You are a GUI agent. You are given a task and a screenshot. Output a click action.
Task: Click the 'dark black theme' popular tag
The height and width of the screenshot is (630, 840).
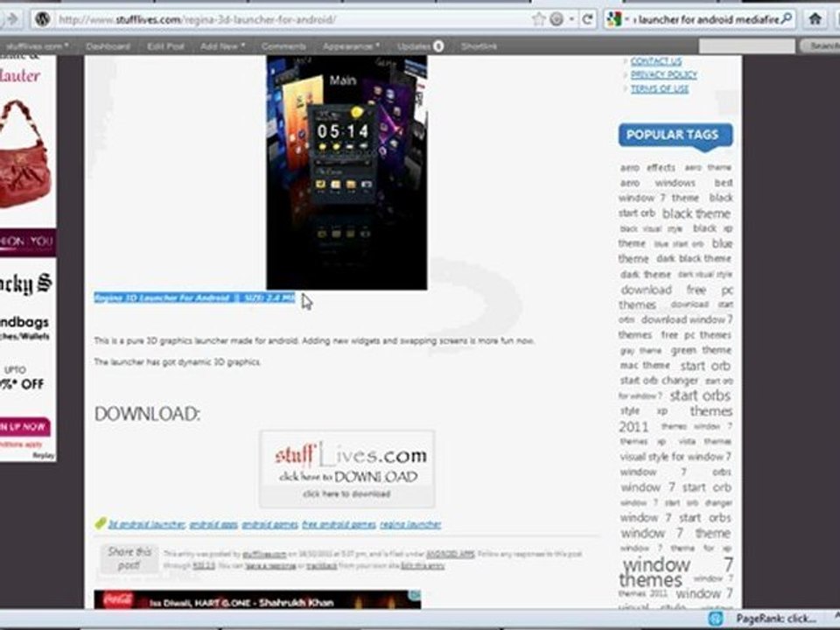(694, 258)
